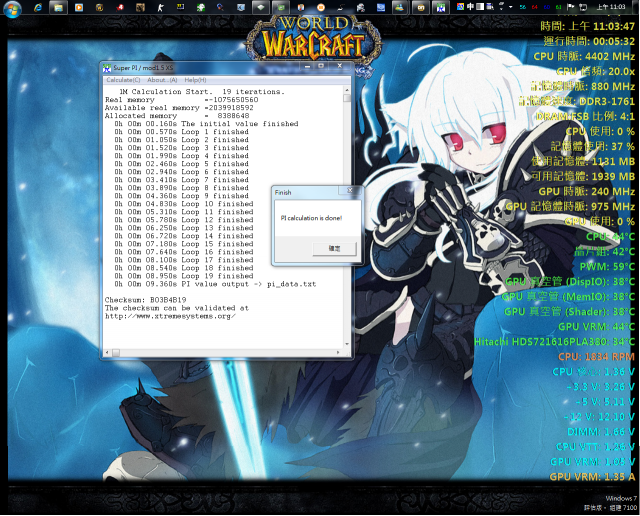640x516 pixels.
Task: Click the 'DDR3-1761' memory speed readout
Action: 607,101
